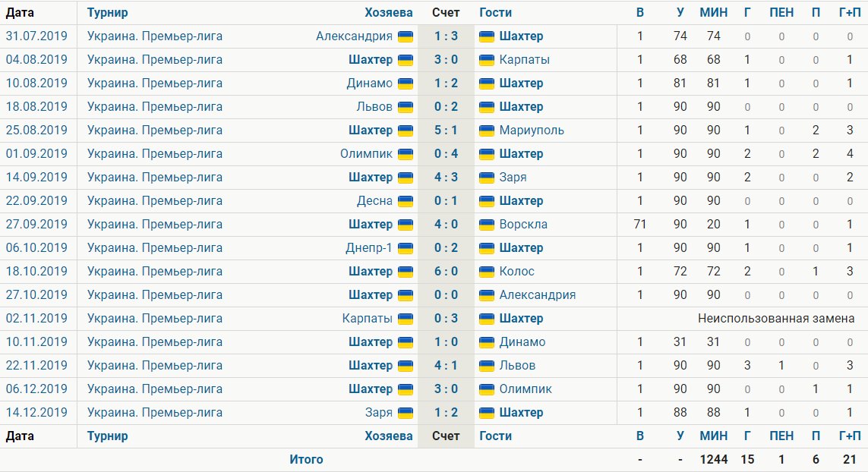Click Ukraine flag icon next to Александрия home team

click(406, 36)
